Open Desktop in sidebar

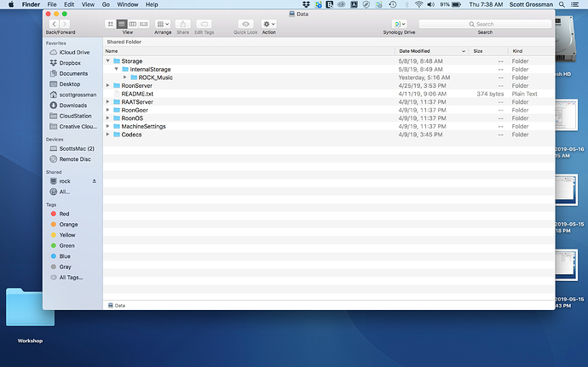70,84
